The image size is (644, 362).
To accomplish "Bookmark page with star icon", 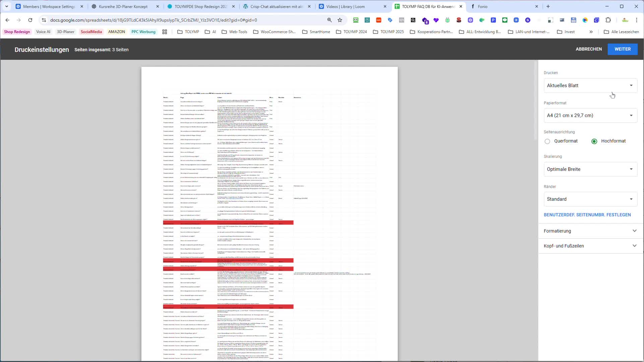I will pos(340,20).
